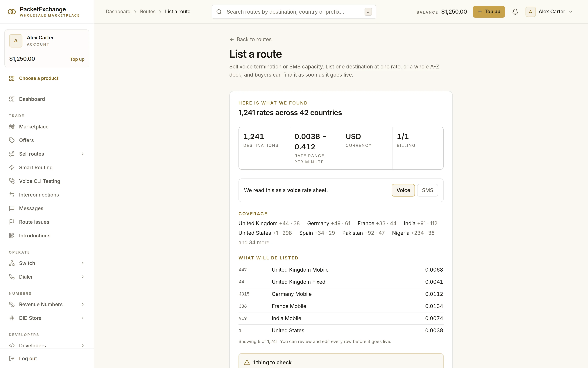Click the Smart Routing lightning icon

12,167
